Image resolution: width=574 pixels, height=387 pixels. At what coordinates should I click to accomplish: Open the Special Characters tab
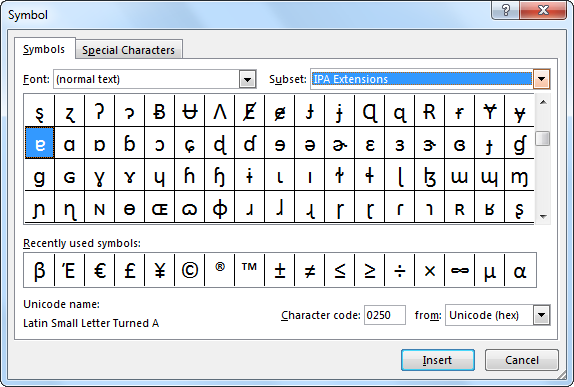point(128,50)
